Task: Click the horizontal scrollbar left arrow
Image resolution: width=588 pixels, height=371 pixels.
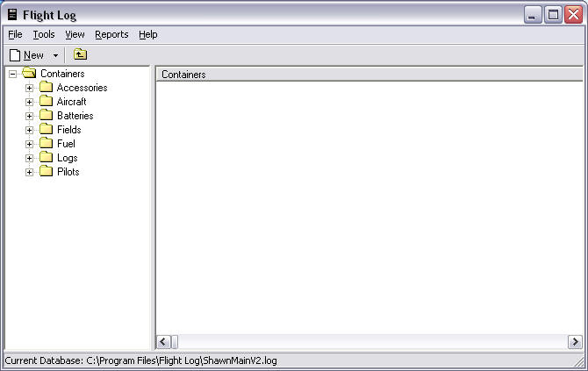Action: [163, 342]
